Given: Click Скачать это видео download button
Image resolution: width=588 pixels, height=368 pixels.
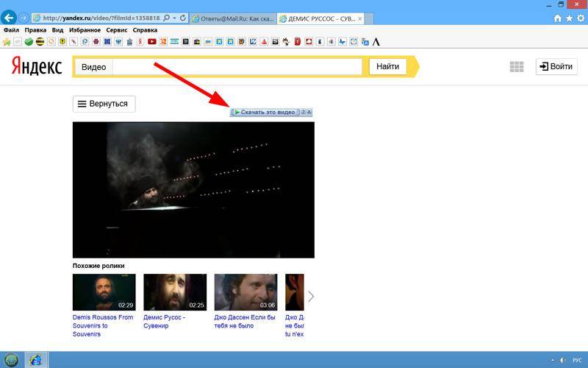Looking at the screenshot, I should tap(265, 112).
